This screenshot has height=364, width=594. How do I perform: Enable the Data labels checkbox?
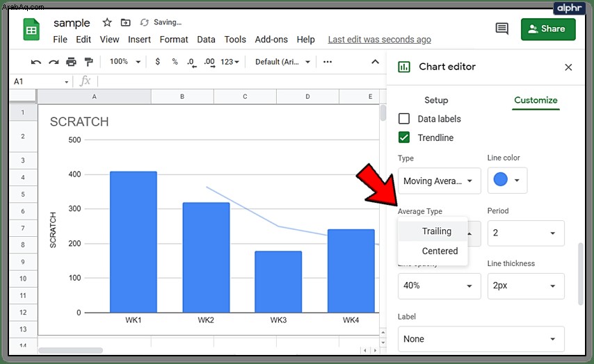click(x=404, y=119)
